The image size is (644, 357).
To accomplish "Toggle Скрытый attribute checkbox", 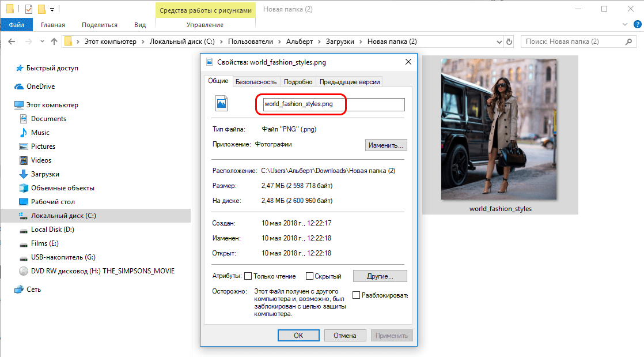I will click(310, 276).
